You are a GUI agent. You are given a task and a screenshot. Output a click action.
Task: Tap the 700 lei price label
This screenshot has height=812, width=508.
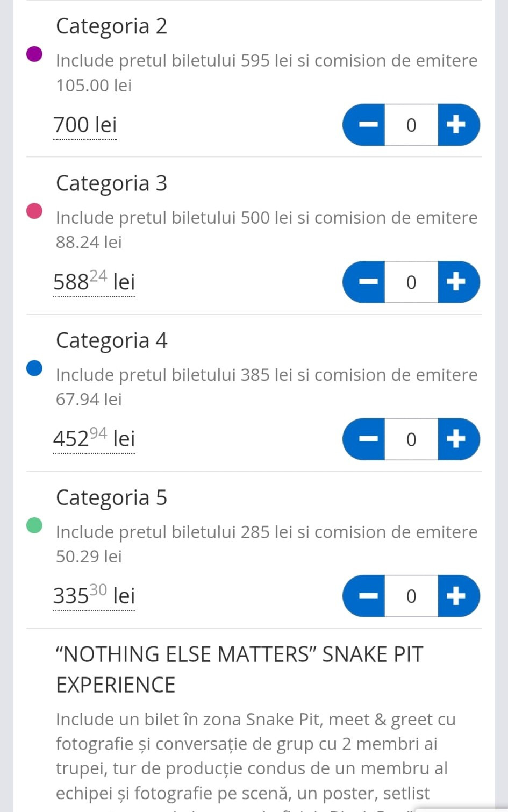coord(85,125)
